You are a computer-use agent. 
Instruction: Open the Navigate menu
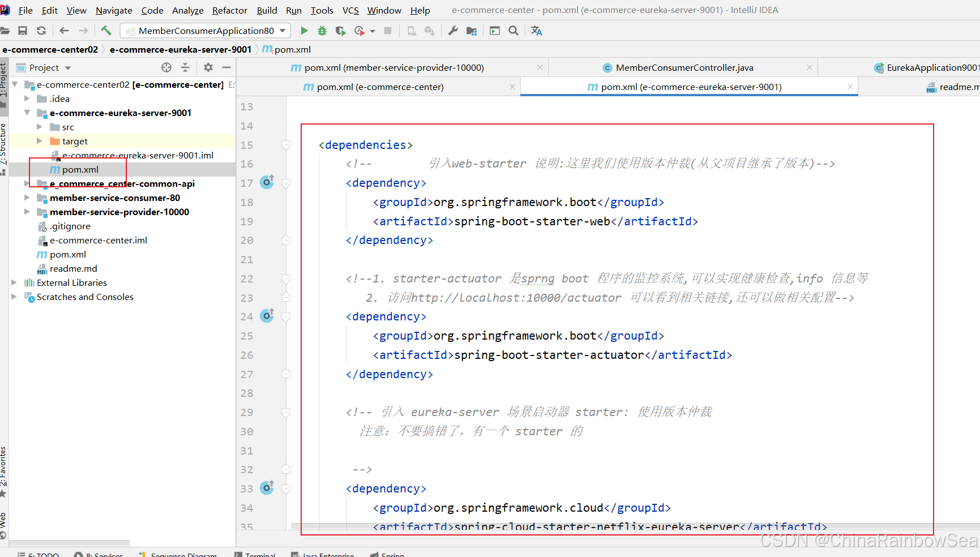pyautogui.click(x=114, y=10)
